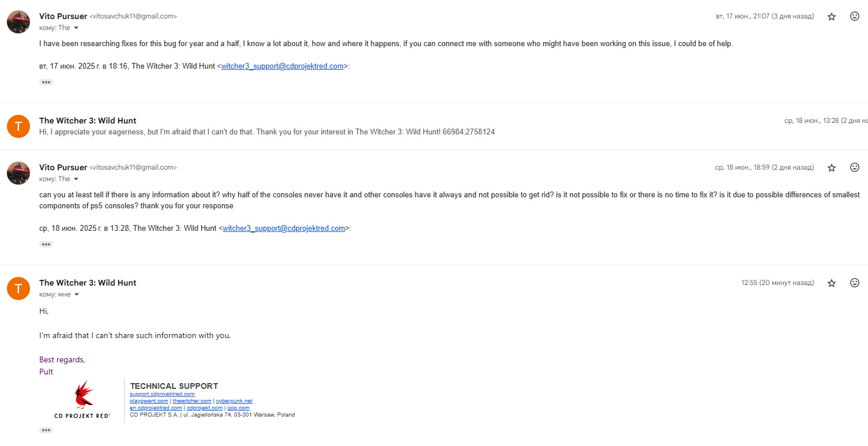The width and height of the screenshot is (868, 446).
Task: Add emoji reaction to latest support reply
Action: pos(855,283)
